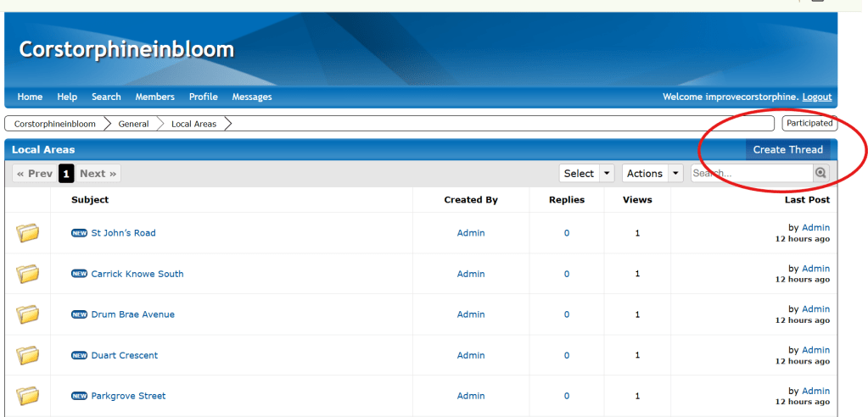Click the Create Thread button
Viewport: 868px width, 417px height.
(787, 149)
